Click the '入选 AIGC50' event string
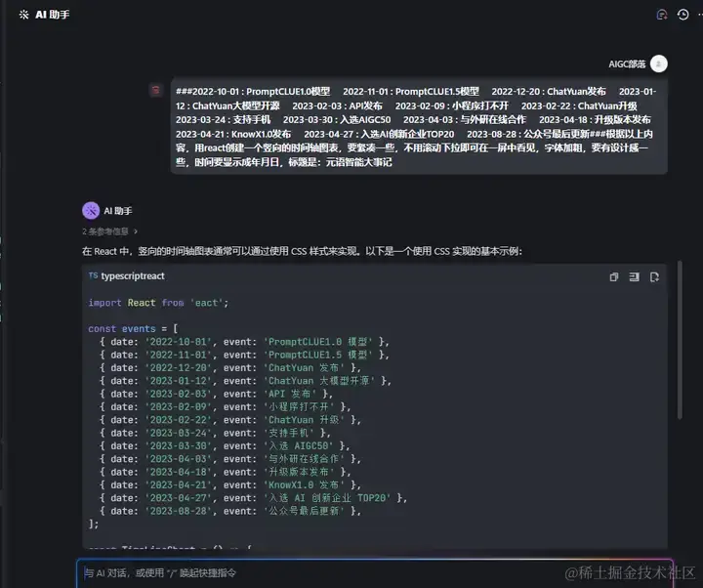 299,445
